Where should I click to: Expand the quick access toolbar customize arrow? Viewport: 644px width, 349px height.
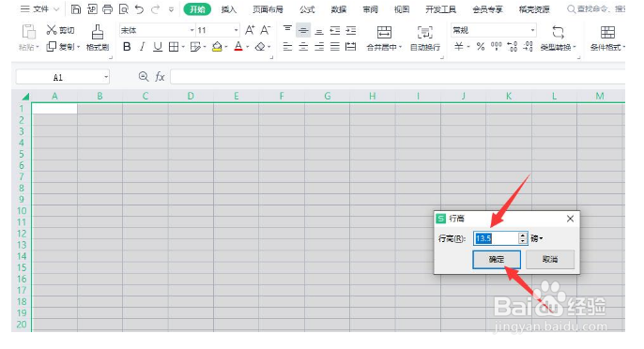pyautogui.click(x=171, y=9)
